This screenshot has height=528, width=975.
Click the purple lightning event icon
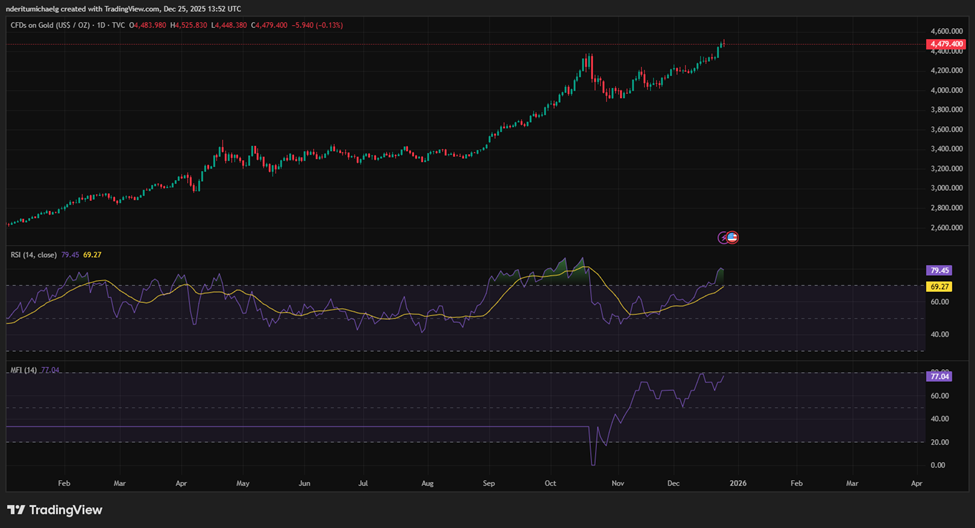point(724,237)
